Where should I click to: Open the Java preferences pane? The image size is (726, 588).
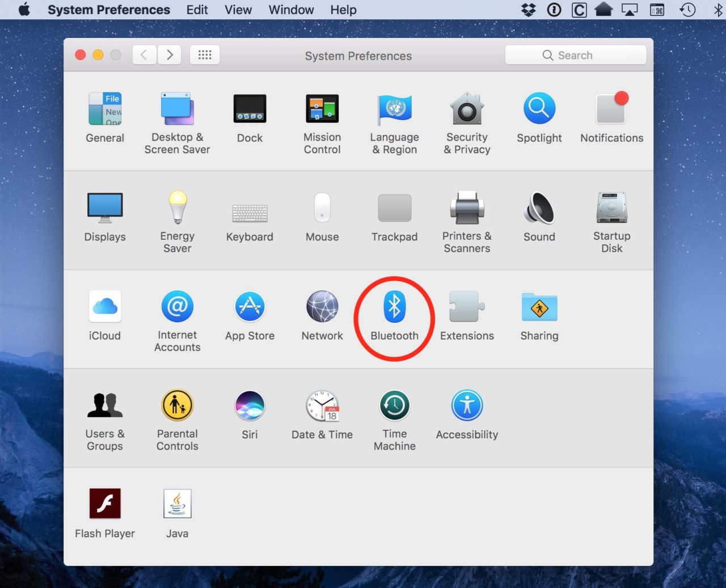pyautogui.click(x=177, y=514)
